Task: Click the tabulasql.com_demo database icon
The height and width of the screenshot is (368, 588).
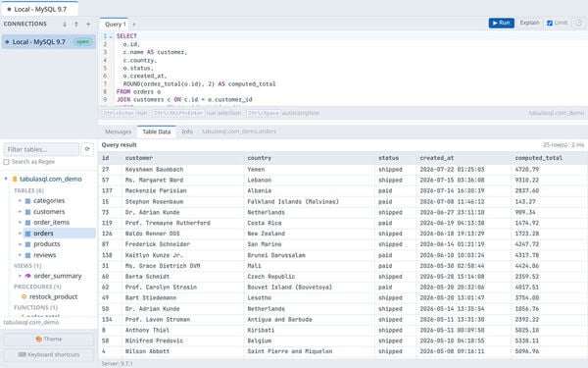Action: tap(15, 180)
